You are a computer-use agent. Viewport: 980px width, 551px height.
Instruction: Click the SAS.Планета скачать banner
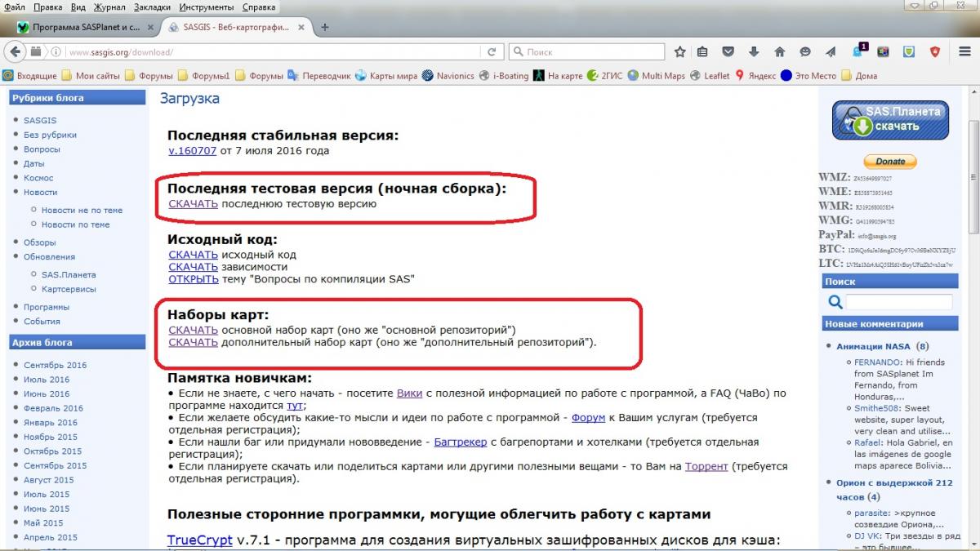[x=890, y=119]
